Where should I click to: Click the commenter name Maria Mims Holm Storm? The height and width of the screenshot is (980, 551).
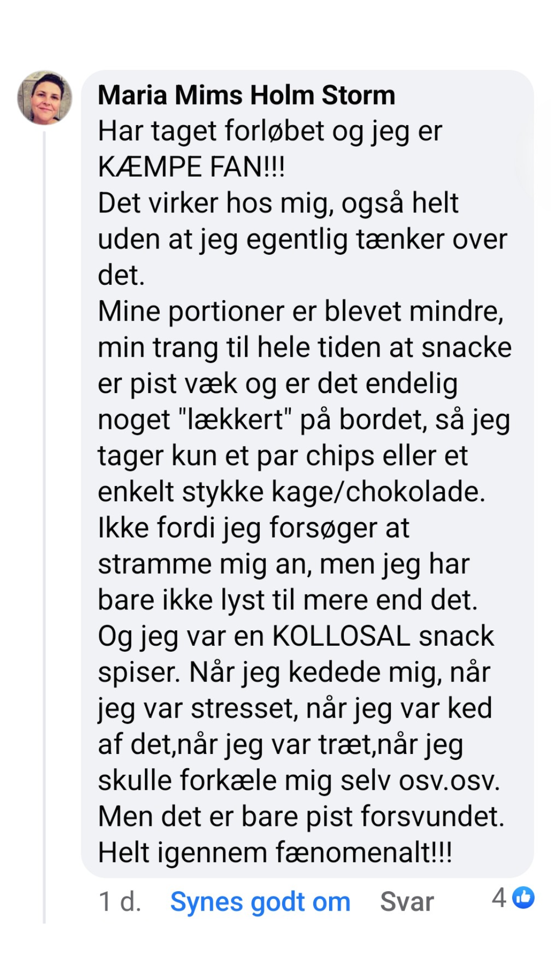click(x=246, y=95)
